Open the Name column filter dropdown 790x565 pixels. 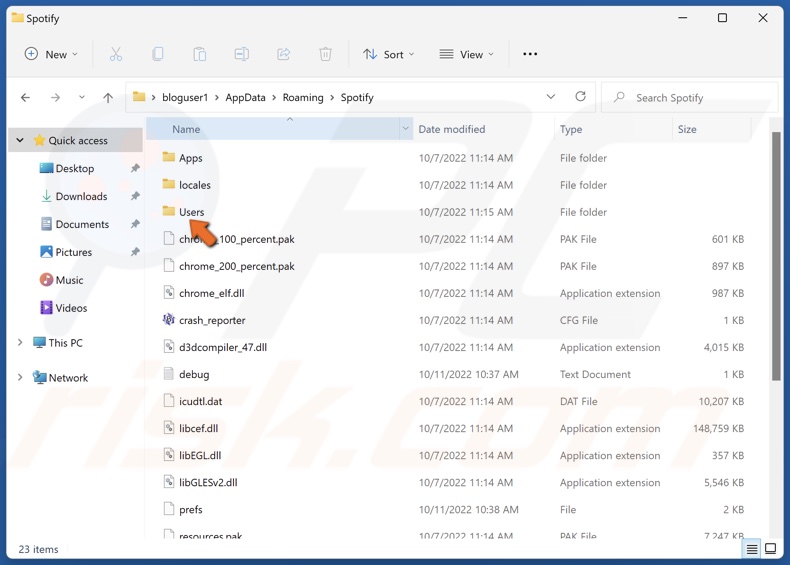tap(406, 129)
